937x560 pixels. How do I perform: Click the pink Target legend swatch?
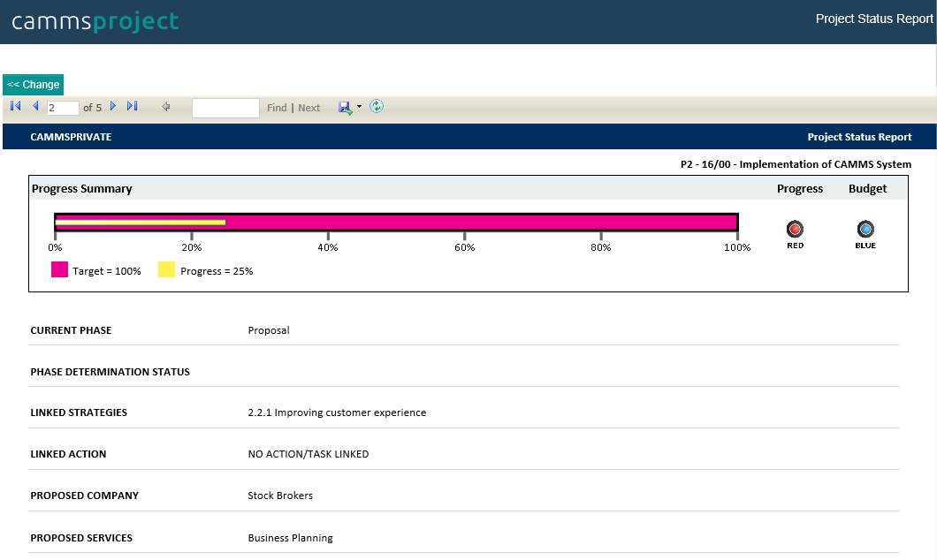pyautogui.click(x=60, y=269)
